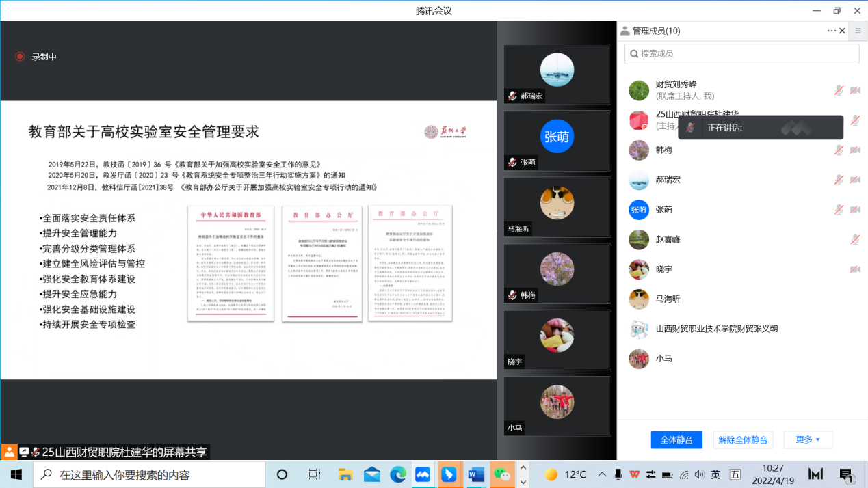Close the member management panel
Screen dimensions: 868x488
(842, 31)
